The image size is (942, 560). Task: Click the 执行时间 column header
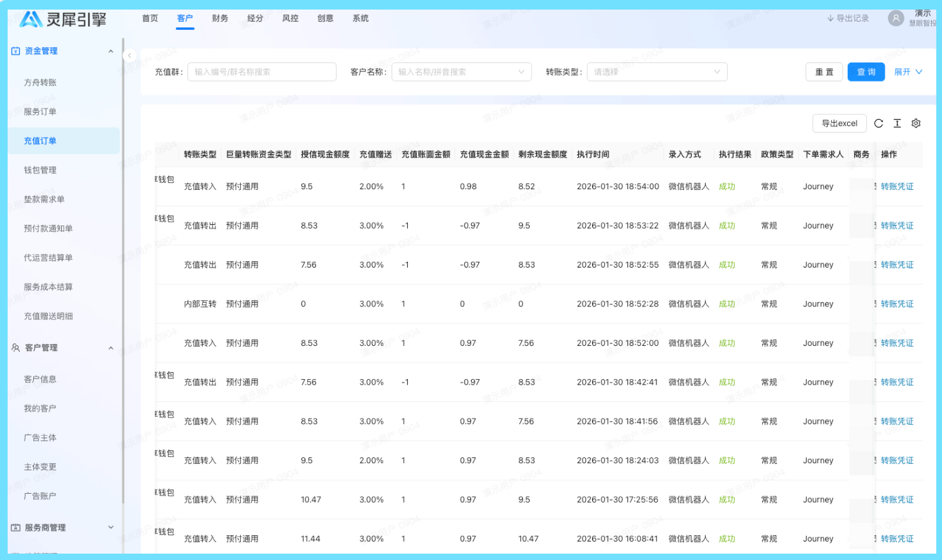(593, 154)
